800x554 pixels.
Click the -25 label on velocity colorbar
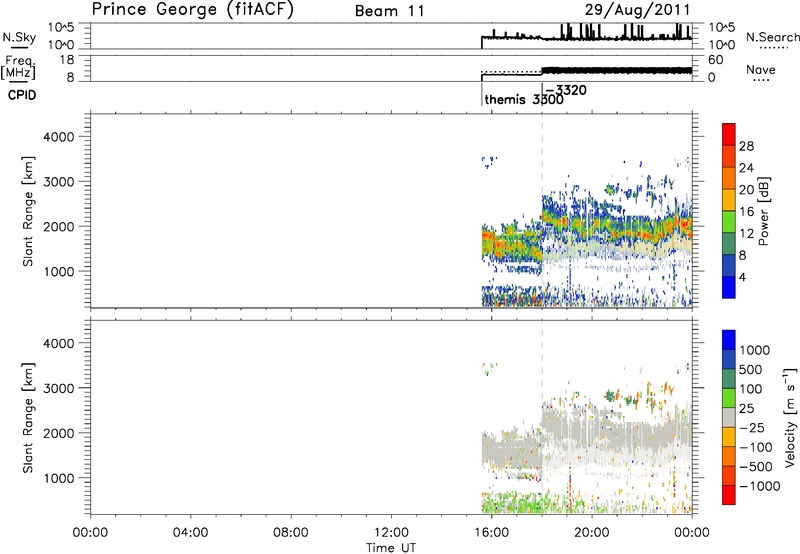[752, 428]
